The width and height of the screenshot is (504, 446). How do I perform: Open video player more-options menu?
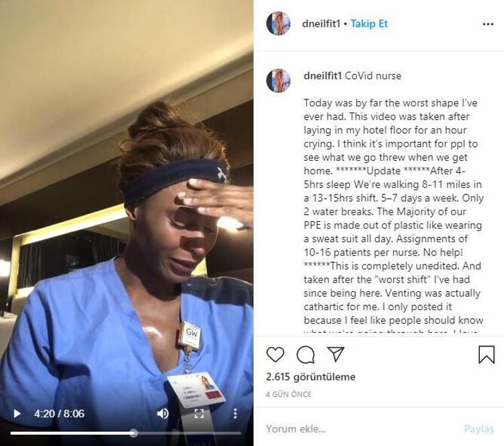[x=235, y=414]
